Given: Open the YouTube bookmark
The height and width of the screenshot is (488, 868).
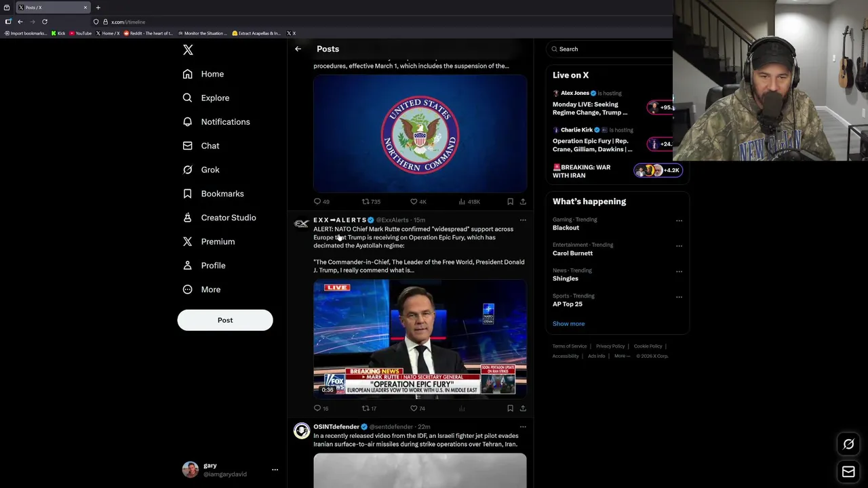Looking at the screenshot, I should point(81,33).
